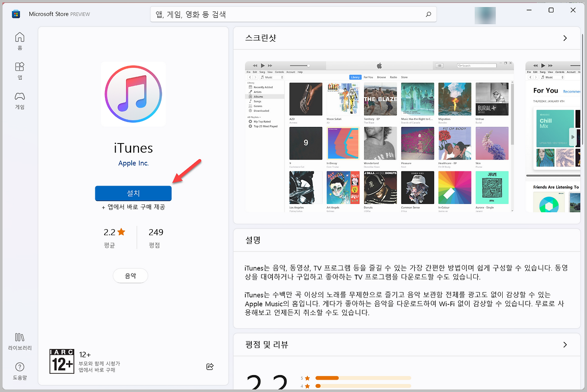The width and height of the screenshot is (587, 392).
Task: Open Apple Inc. publisher link
Action: coord(133,163)
